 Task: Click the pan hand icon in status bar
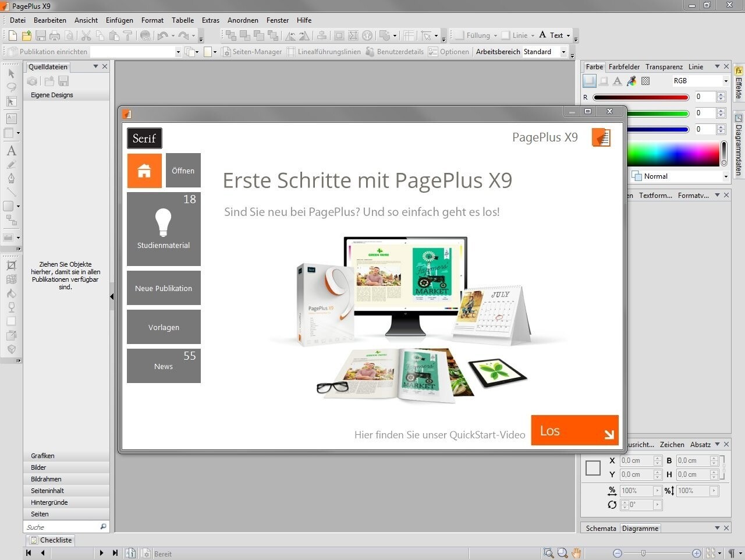576,553
